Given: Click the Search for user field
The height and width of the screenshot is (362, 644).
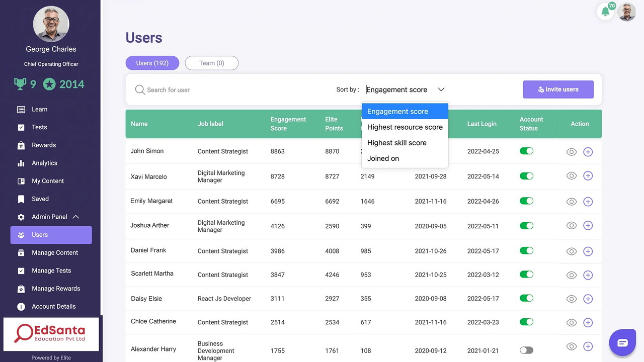Looking at the screenshot, I should point(201,90).
